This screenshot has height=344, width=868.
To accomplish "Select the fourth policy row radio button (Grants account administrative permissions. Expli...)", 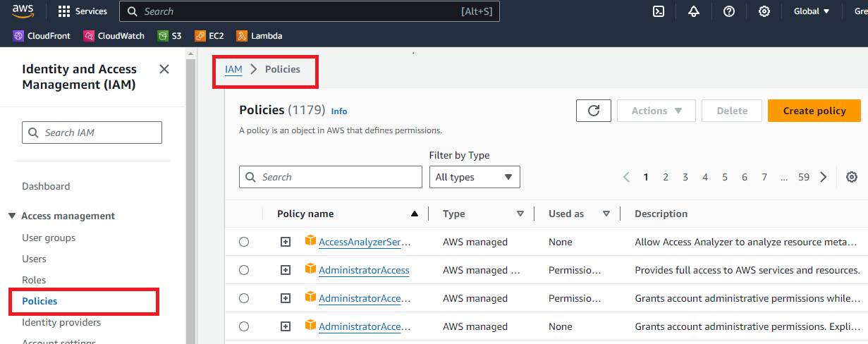I will (244, 326).
